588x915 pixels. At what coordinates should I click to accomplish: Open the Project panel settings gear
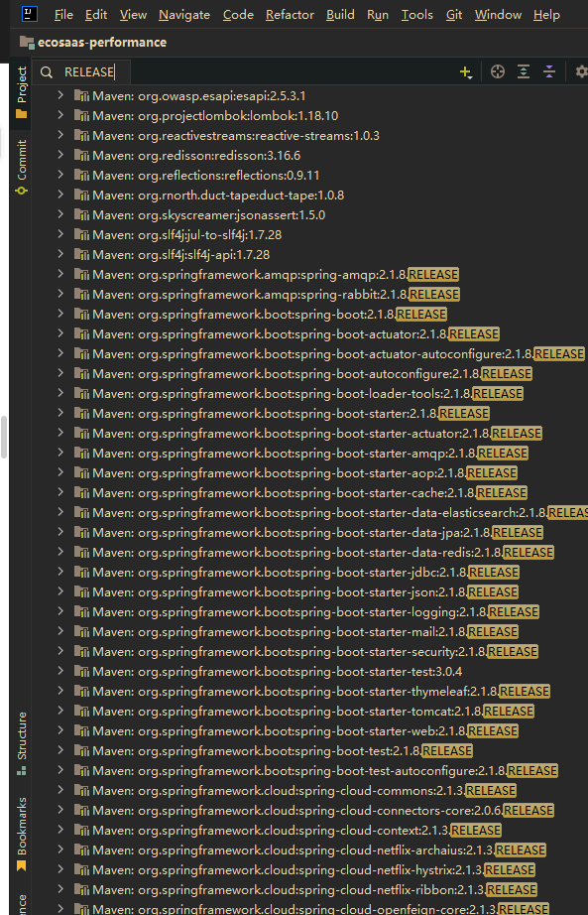click(x=582, y=71)
